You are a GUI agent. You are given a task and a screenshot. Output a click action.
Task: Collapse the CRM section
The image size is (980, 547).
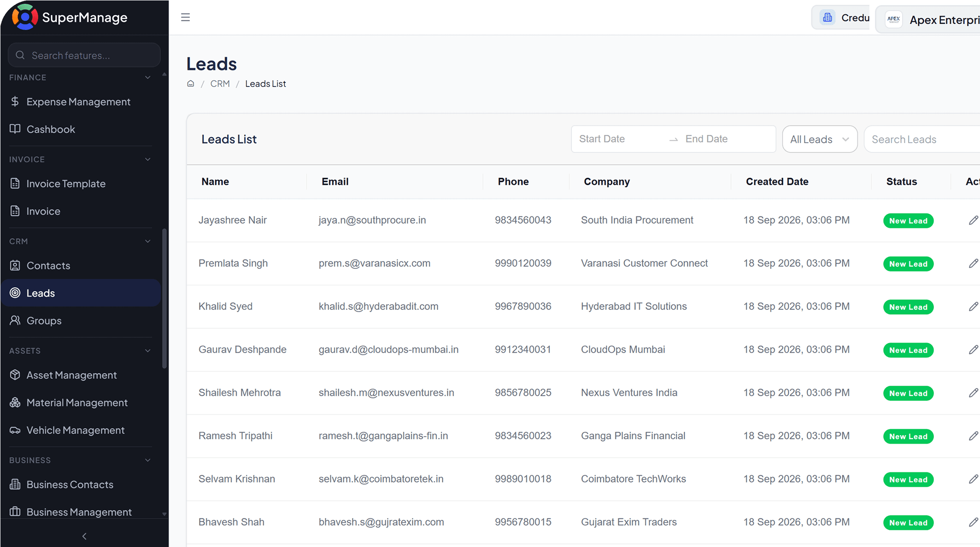pos(148,241)
